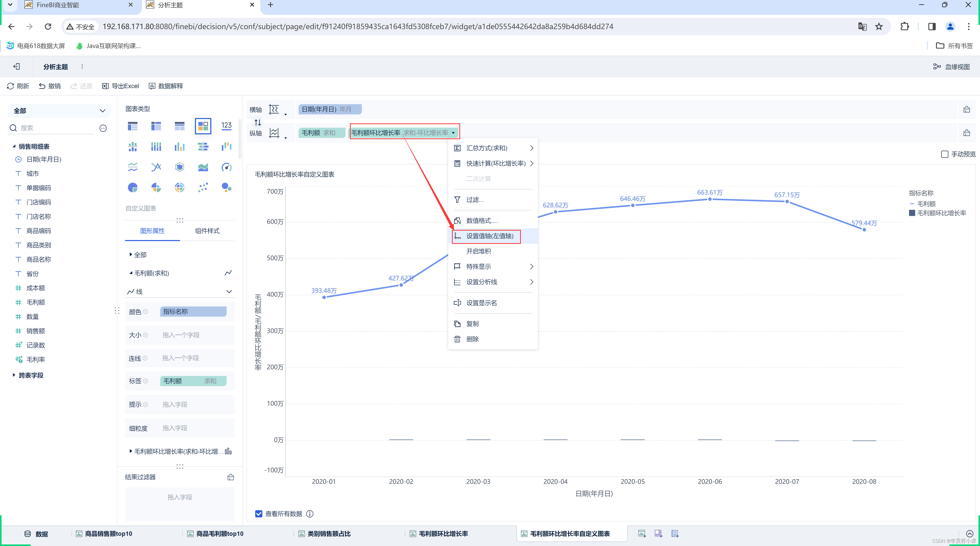Viewport: 980px width, 546px height.
Task: Enable the 手动预览 checkbox
Action: pyautogui.click(x=944, y=154)
